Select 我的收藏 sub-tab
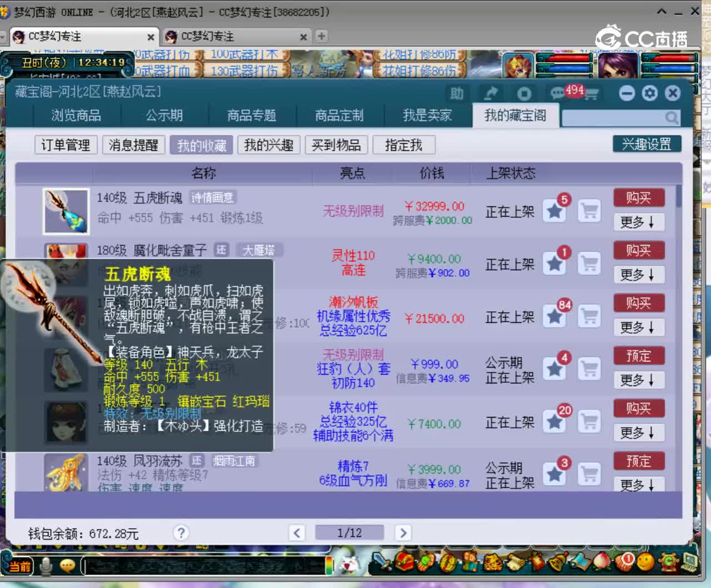The image size is (711, 588). pos(202,145)
